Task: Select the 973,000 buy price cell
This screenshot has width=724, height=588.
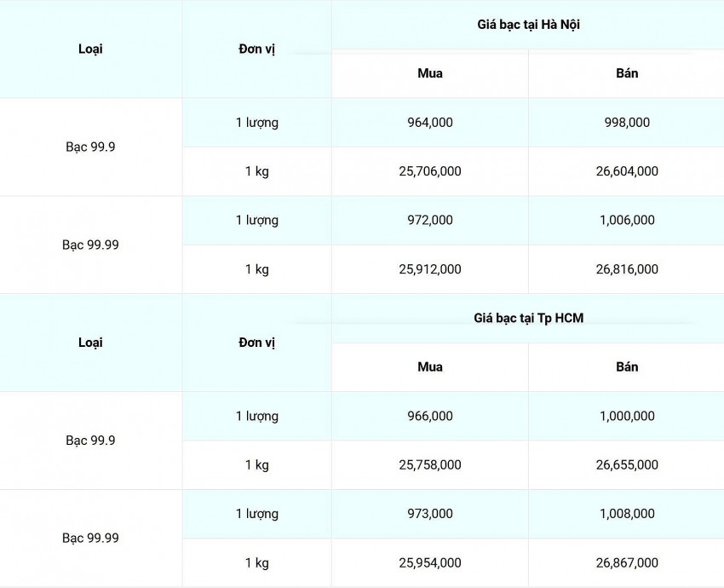Action: click(x=430, y=514)
